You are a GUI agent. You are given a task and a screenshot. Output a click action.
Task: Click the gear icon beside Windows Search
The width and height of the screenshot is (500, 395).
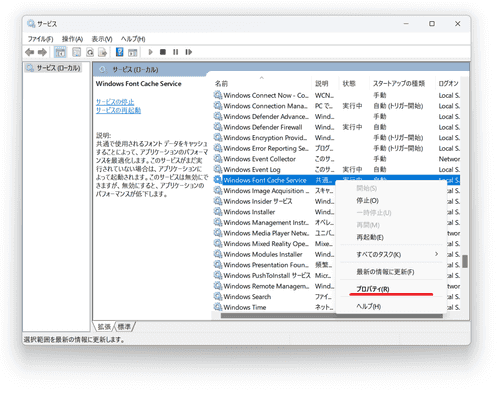click(x=218, y=296)
